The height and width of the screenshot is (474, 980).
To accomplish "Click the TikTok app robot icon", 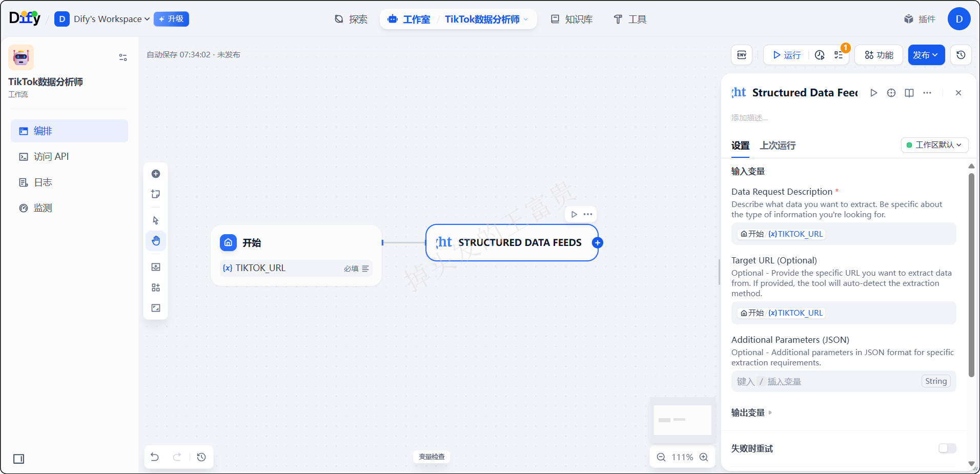I will coord(21,57).
